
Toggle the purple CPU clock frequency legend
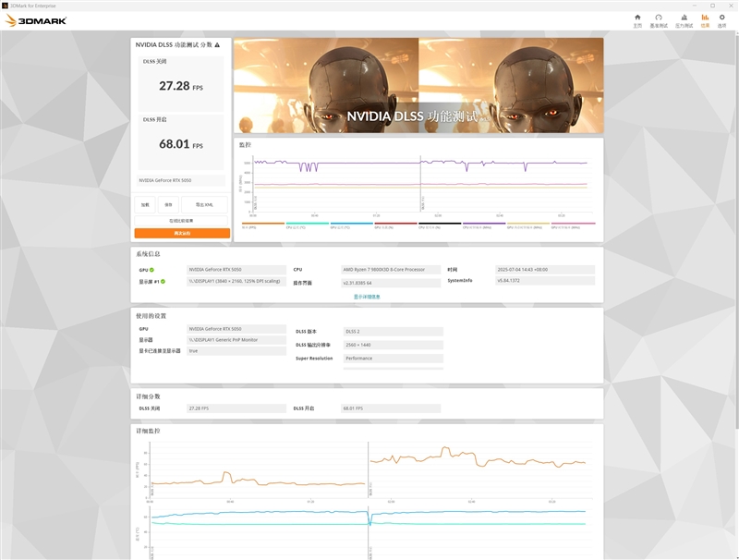point(484,225)
